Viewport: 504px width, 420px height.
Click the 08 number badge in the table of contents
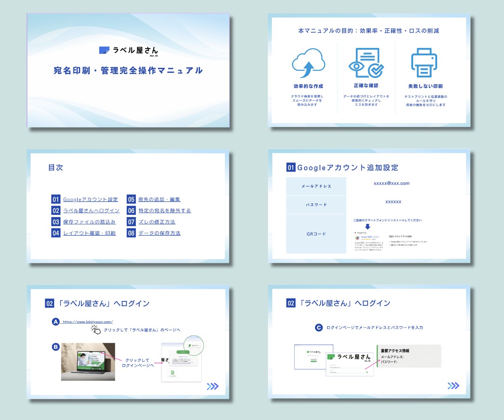coord(131,233)
